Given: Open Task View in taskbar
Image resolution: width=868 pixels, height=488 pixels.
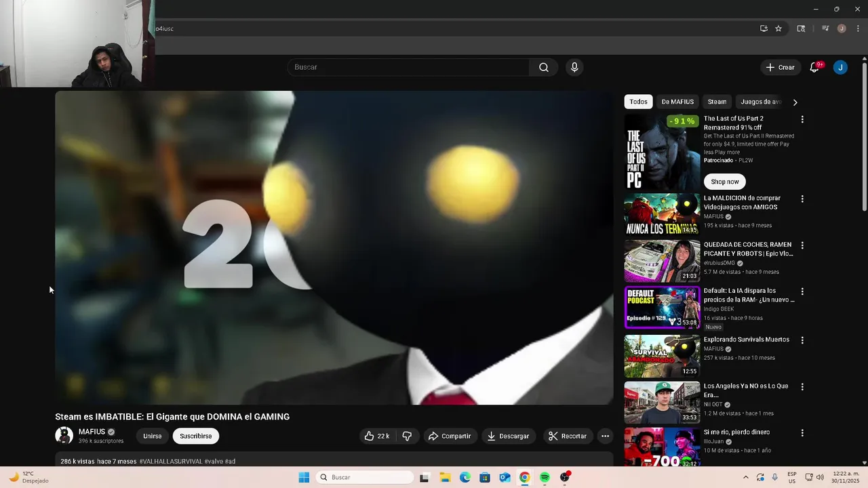Looking at the screenshot, I should [x=425, y=477].
